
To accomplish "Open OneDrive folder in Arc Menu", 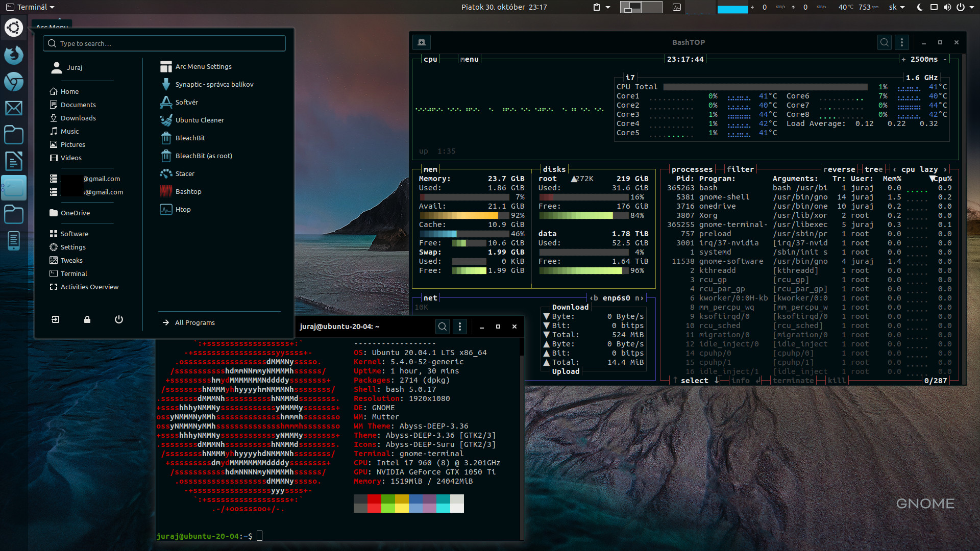I will click(x=70, y=213).
